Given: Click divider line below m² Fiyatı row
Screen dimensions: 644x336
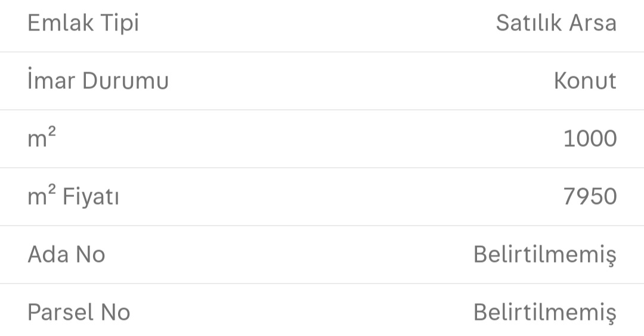Looking at the screenshot, I should pyautogui.click(x=322, y=226).
